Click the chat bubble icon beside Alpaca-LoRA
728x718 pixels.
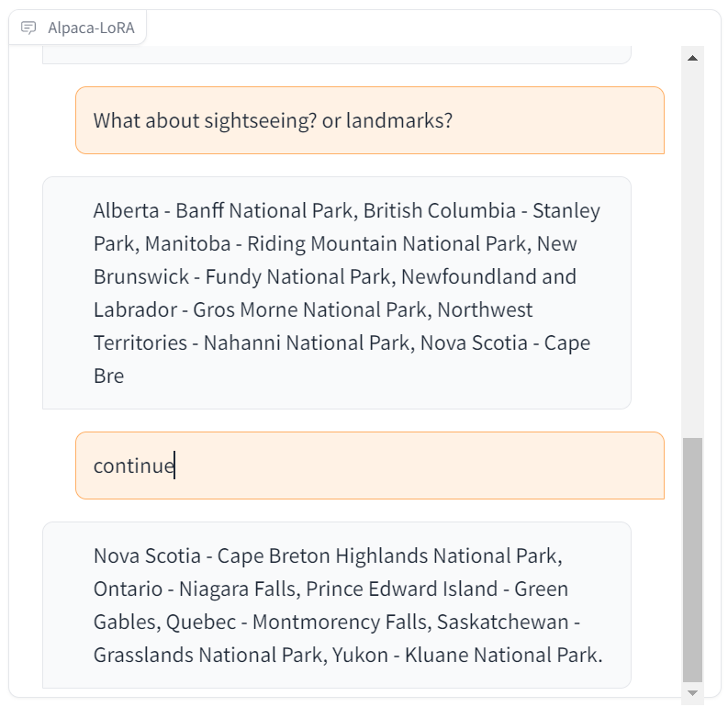[x=28, y=28]
